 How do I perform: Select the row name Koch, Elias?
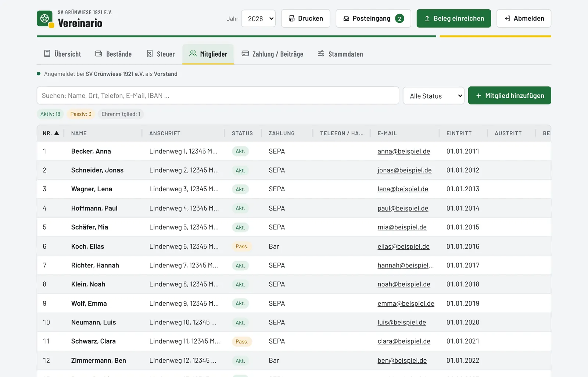(x=87, y=246)
